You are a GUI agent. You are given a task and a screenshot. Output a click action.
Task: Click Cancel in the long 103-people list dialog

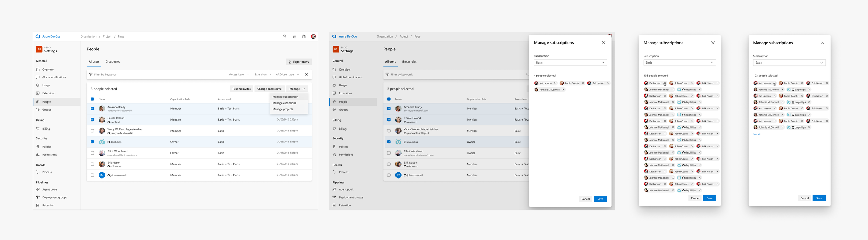click(x=695, y=198)
